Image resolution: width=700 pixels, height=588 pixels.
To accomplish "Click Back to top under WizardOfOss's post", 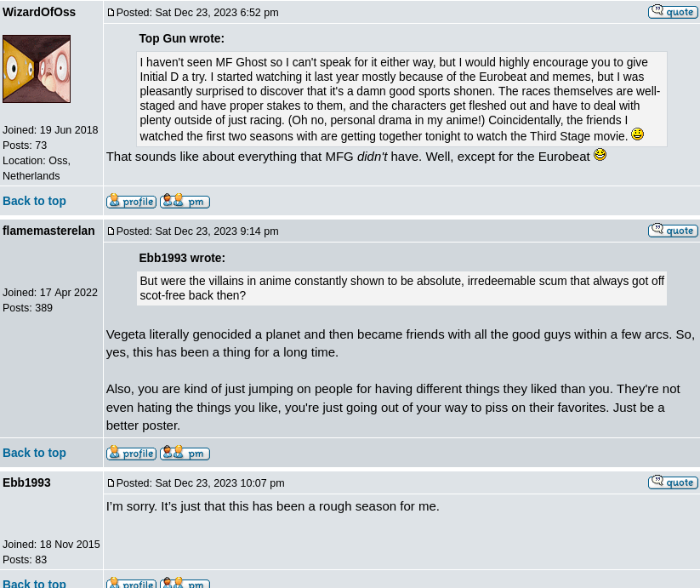I will coord(34,201).
